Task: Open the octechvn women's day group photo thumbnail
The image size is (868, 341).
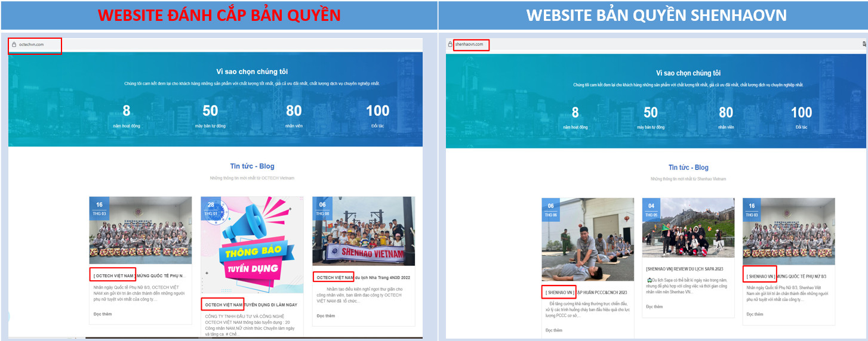Action: [140, 230]
